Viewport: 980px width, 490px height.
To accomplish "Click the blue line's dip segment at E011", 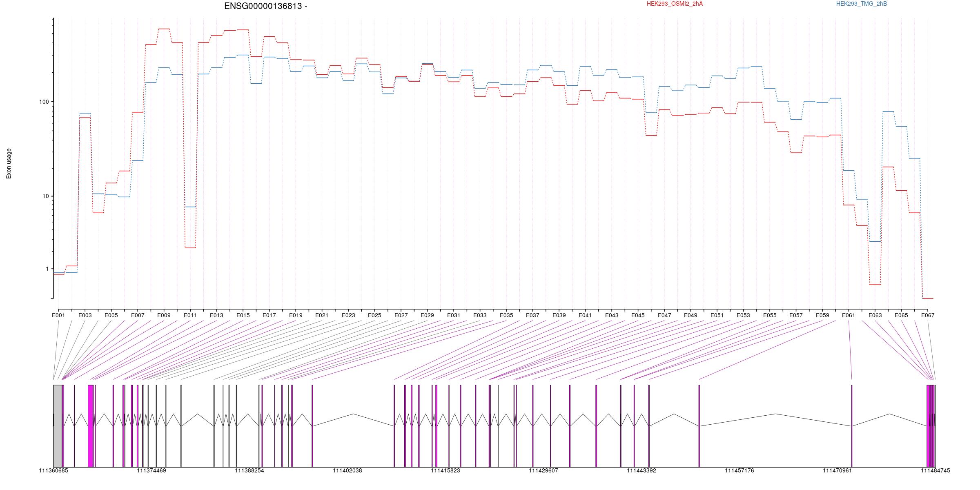I will pyautogui.click(x=190, y=207).
